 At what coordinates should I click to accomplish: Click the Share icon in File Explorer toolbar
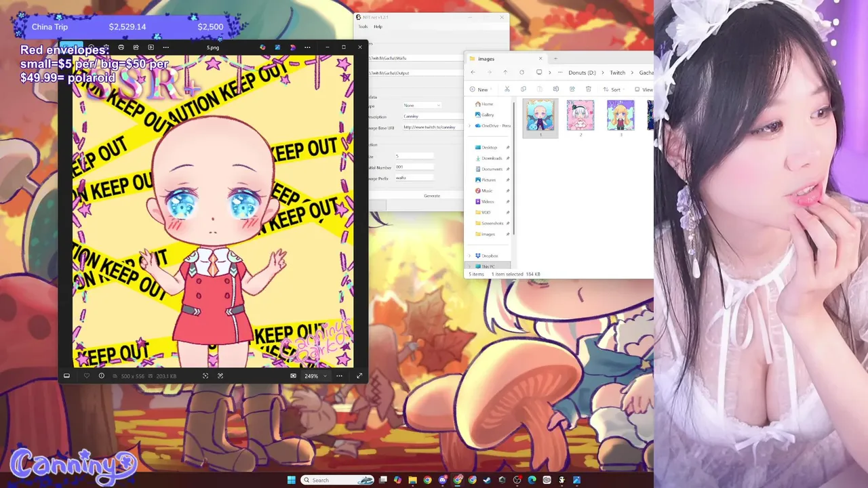click(572, 89)
